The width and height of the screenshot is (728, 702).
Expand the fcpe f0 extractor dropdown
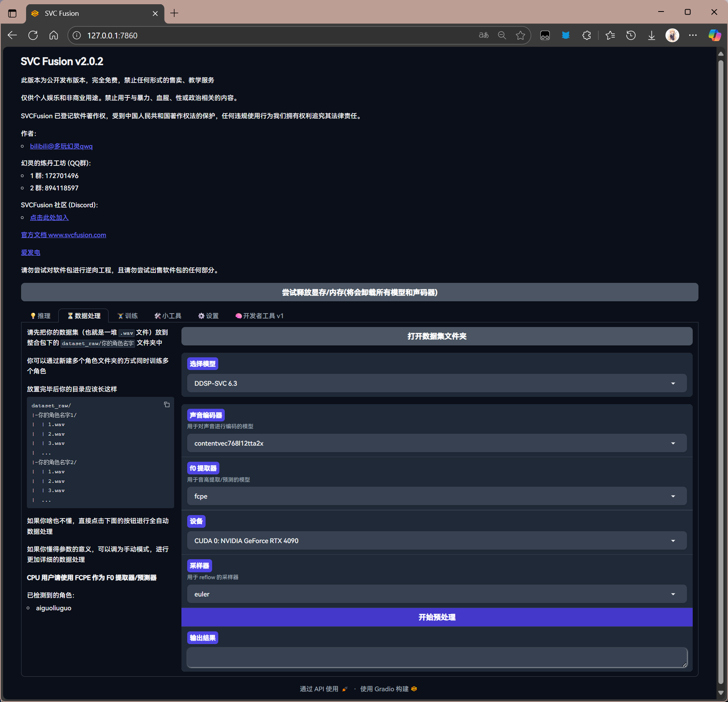(x=436, y=496)
